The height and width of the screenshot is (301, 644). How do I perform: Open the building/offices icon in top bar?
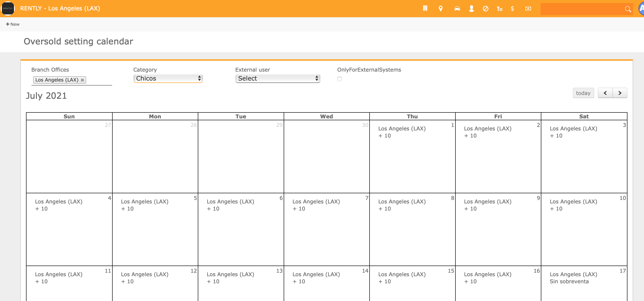click(x=425, y=9)
